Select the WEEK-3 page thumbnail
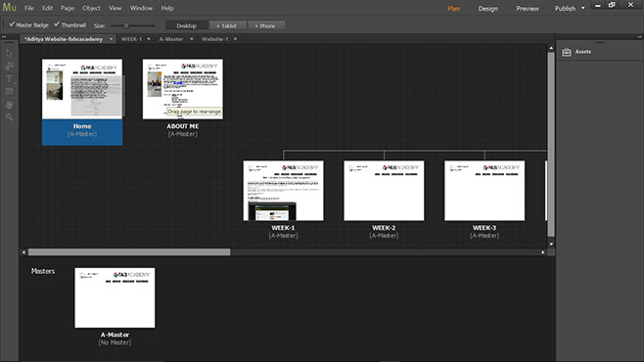 point(484,191)
